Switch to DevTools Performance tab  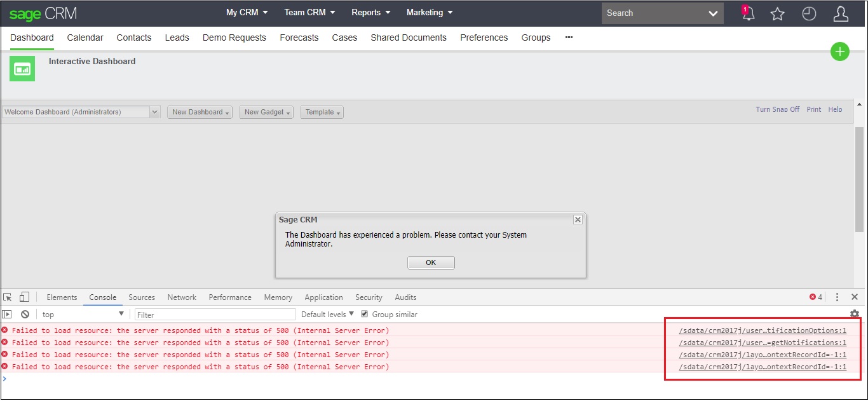(x=230, y=297)
